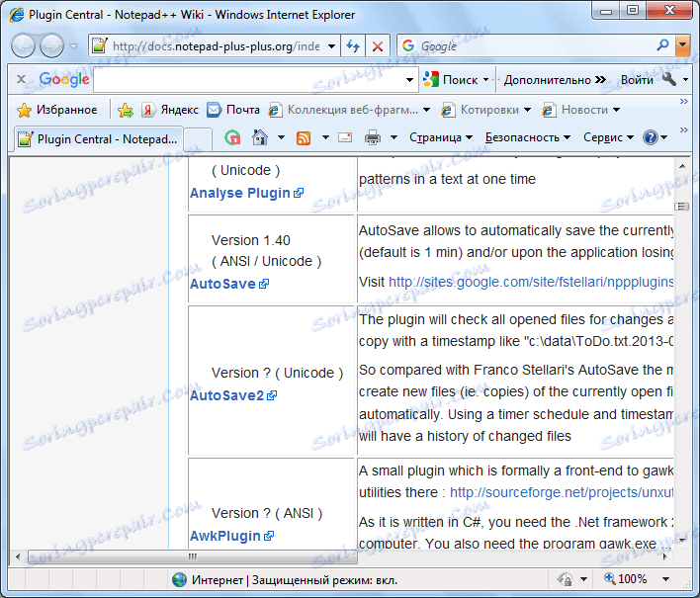The image size is (700, 598).
Task: Open the Help question mark menu
Action: click(655, 137)
